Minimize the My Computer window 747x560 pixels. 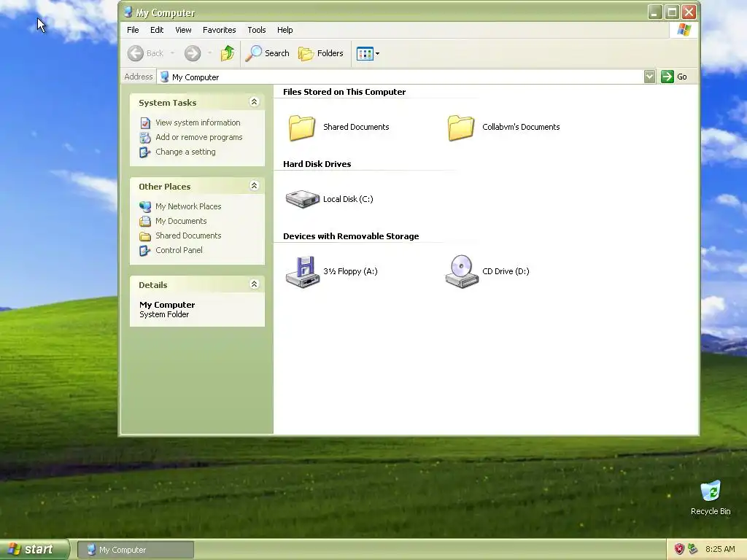click(x=655, y=12)
